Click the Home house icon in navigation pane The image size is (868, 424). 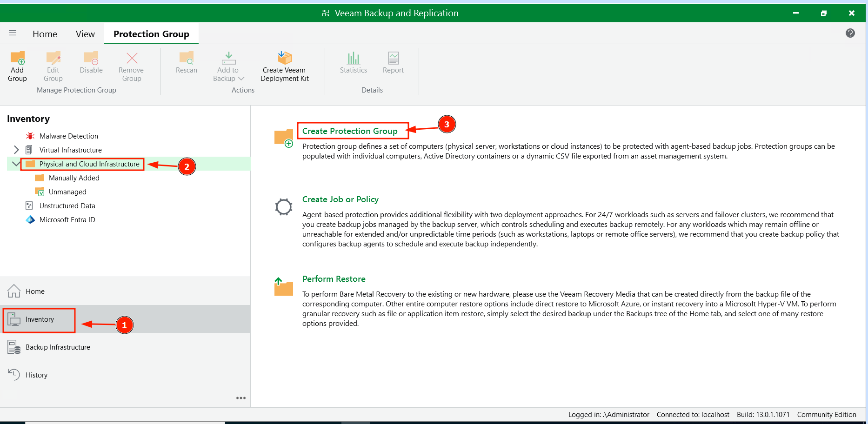14,291
